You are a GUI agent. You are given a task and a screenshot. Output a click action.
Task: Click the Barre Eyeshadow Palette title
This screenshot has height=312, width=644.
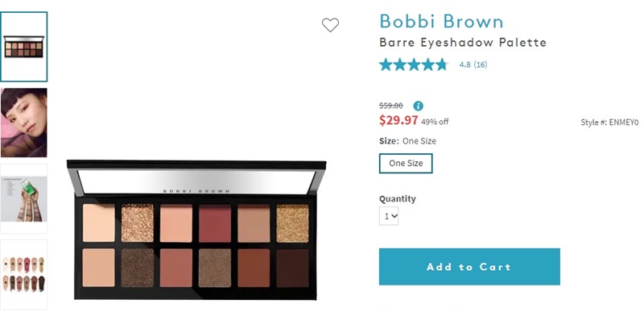point(463,43)
